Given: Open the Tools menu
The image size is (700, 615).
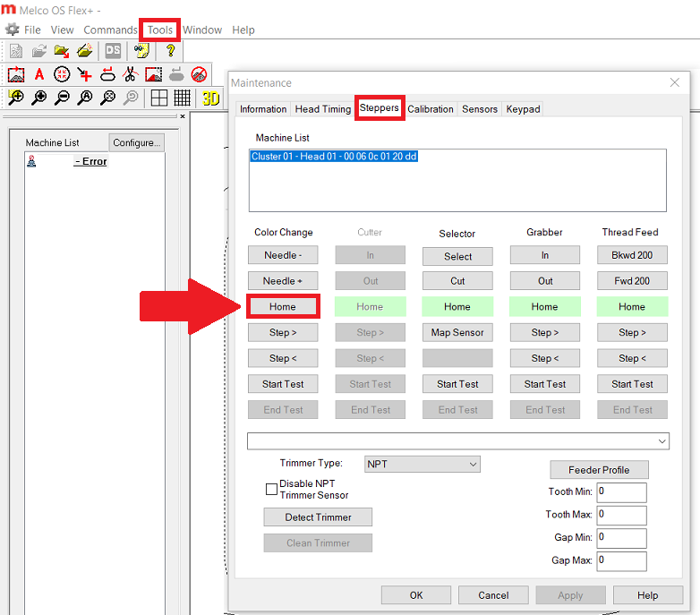Looking at the screenshot, I should tap(160, 30).
